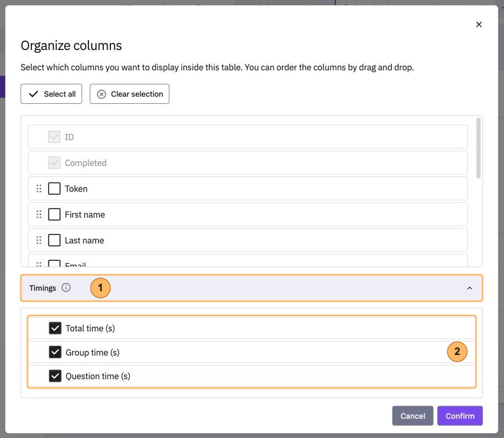Screen dimensions: 504x438
Task: Click the First name label text
Action: point(85,215)
